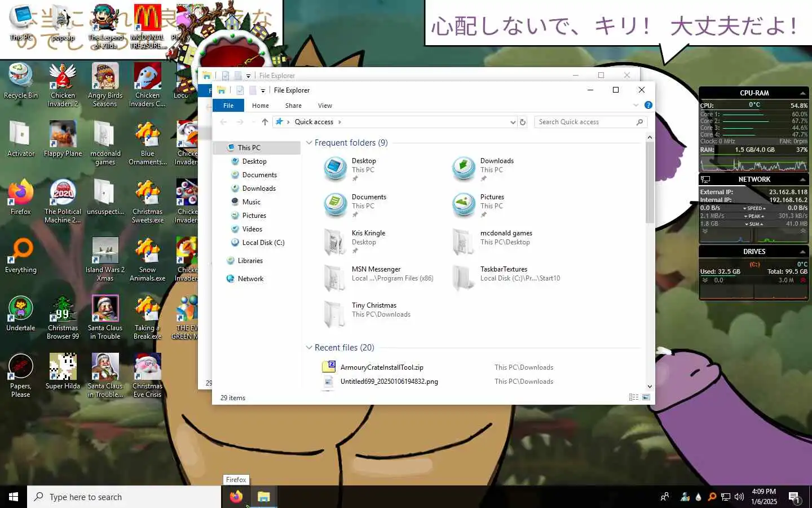Open the Share ribbon tab
Image resolution: width=812 pixels, height=508 pixels.
pyautogui.click(x=293, y=106)
